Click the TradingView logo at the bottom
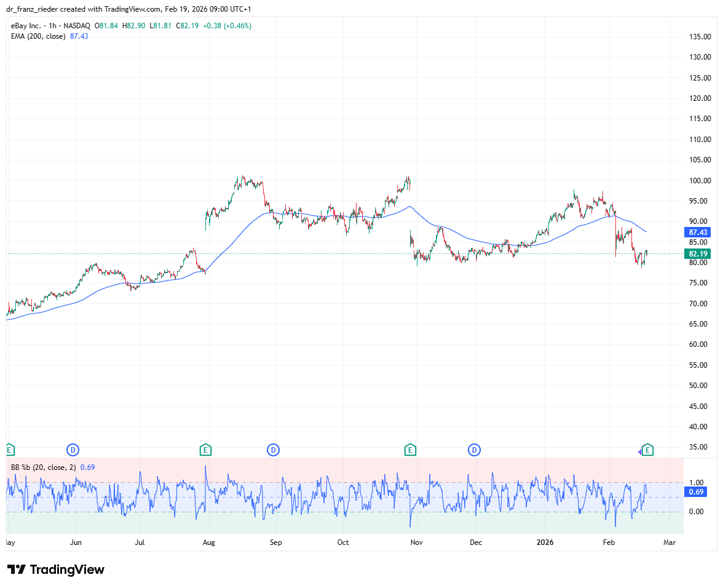The height and width of the screenshot is (588, 723). 56,570
